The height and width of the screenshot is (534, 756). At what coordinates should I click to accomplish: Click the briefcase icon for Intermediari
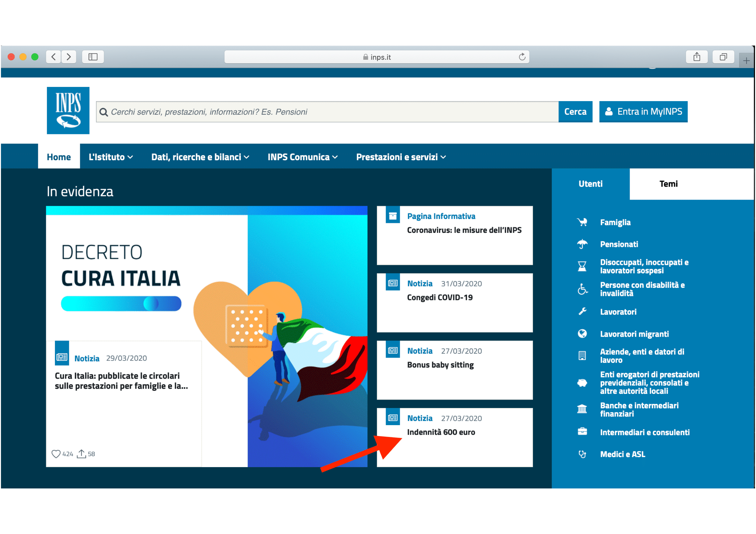(582, 432)
